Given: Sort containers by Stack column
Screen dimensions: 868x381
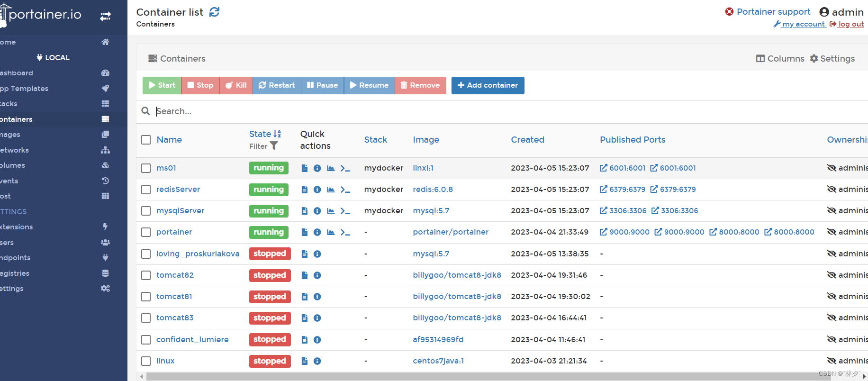Looking at the screenshot, I should pos(376,140).
